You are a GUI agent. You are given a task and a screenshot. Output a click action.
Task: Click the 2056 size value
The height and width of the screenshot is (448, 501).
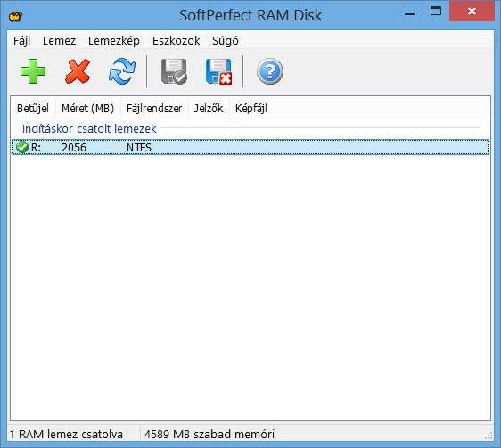(74, 148)
